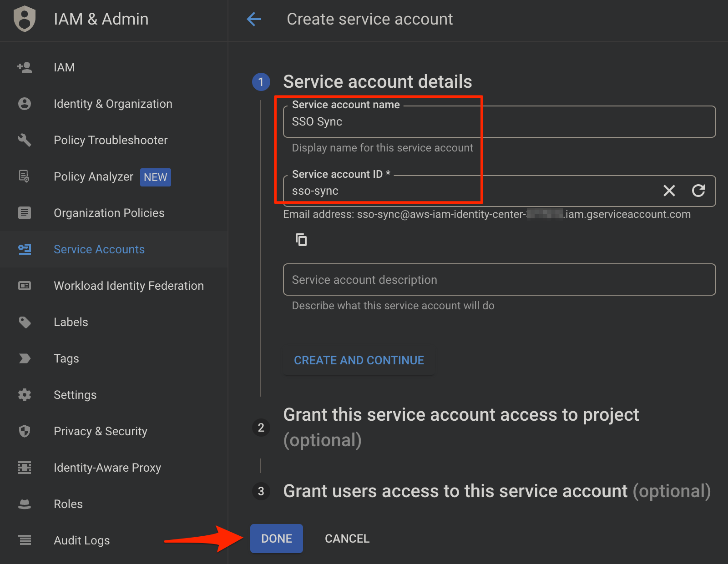The height and width of the screenshot is (564, 728).
Task: Go back using the left arrow
Action: 254,19
